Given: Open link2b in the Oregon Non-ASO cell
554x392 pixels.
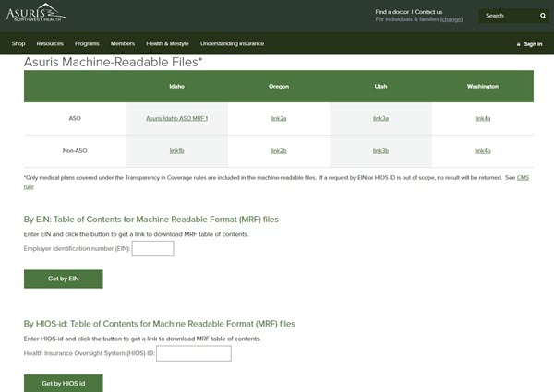Looking at the screenshot, I should [x=279, y=151].
